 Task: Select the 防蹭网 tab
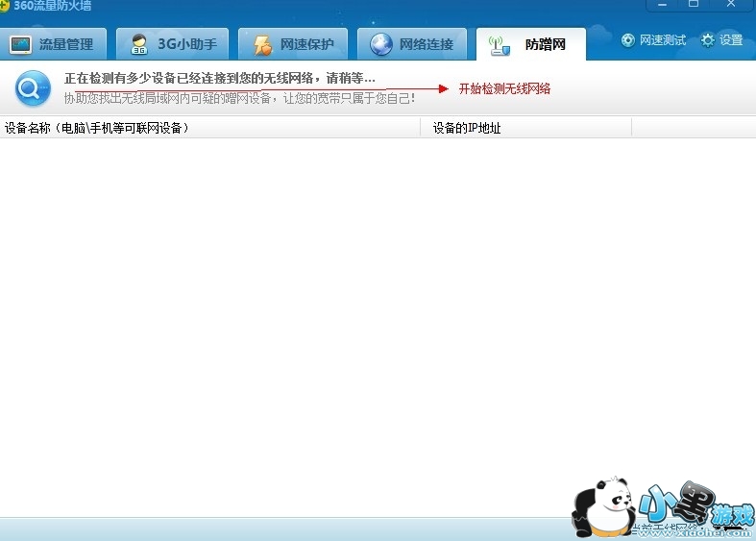[x=531, y=44]
